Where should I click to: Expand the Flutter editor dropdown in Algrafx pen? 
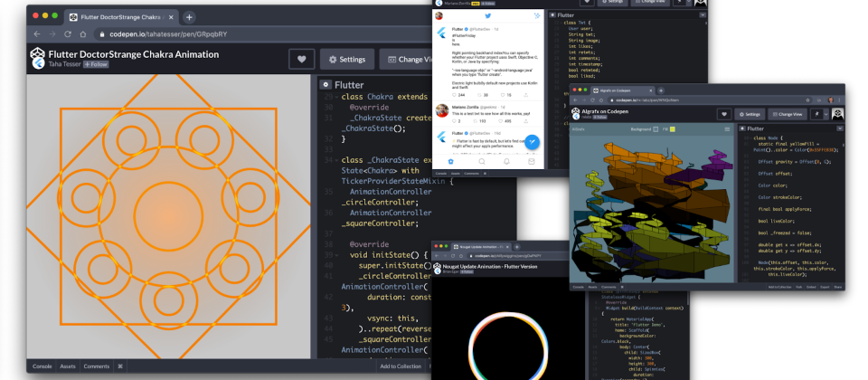[x=840, y=128]
